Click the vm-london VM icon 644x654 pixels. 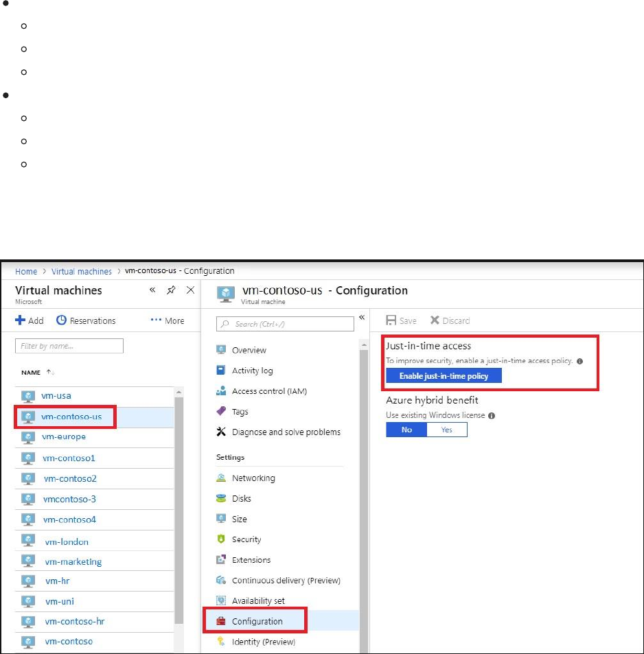coord(28,541)
